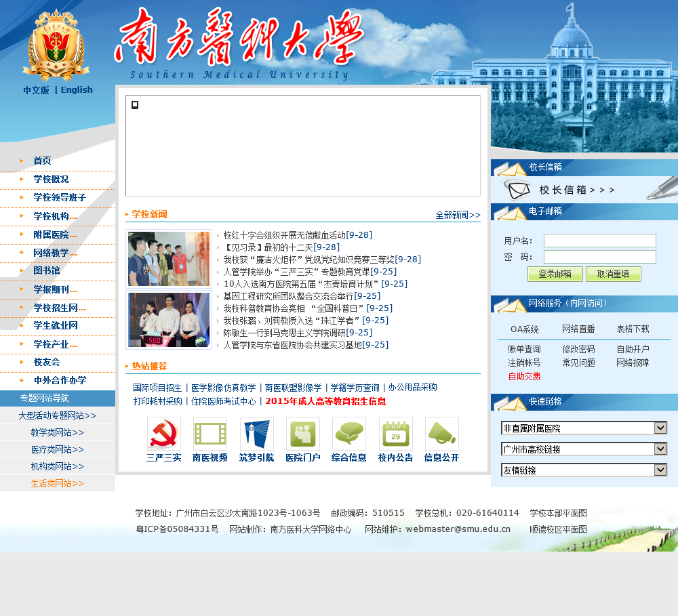The height and width of the screenshot is (616, 678).
Task: Expand 教学类网站>> section
Action: pyautogui.click(x=58, y=432)
